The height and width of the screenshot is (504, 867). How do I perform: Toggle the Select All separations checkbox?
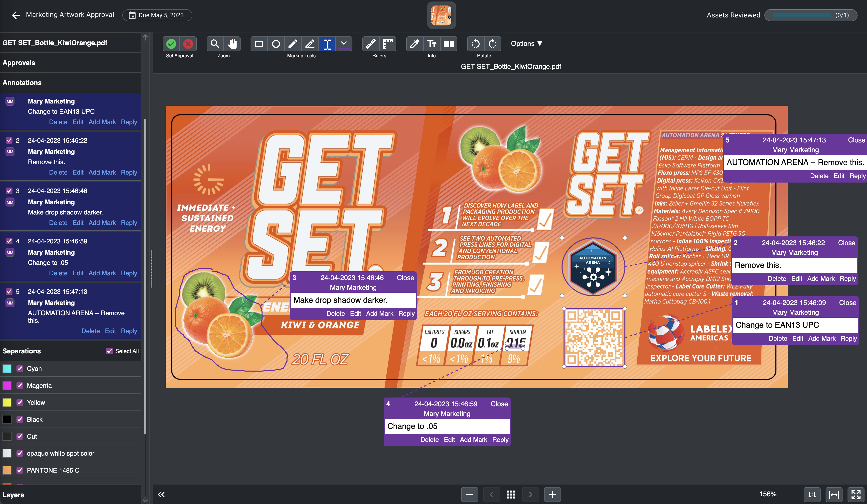pyautogui.click(x=109, y=351)
